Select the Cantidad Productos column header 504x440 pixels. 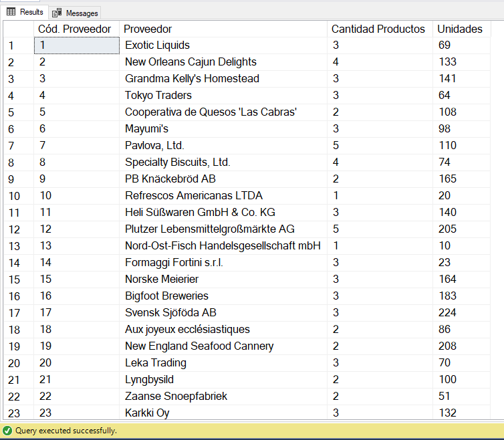(x=380, y=29)
